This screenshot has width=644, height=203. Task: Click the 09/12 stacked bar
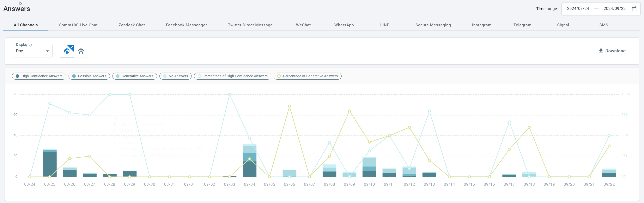tap(410, 172)
